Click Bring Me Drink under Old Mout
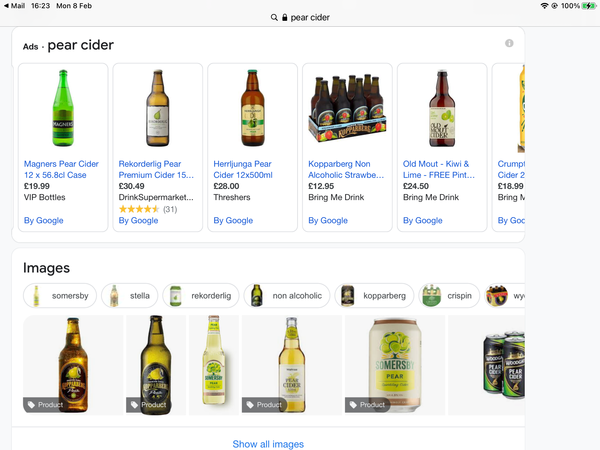The height and width of the screenshot is (450, 600). pos(431,197)
